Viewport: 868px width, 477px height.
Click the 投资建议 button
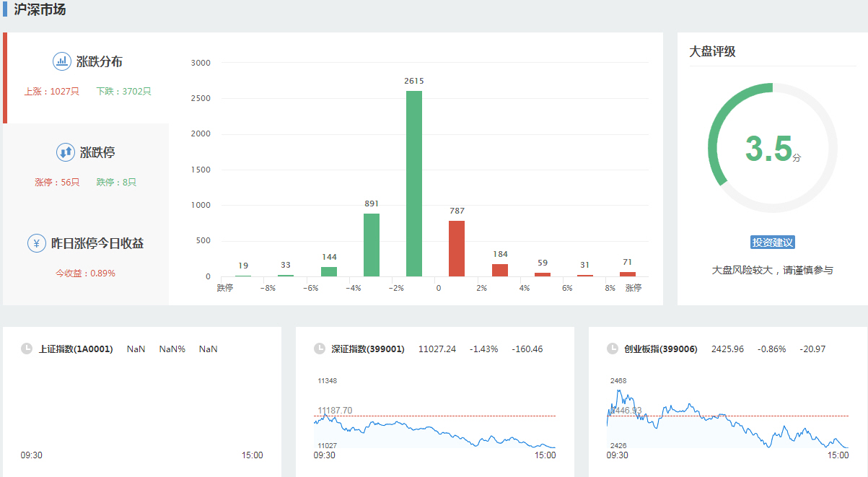[x=772, y=242]
